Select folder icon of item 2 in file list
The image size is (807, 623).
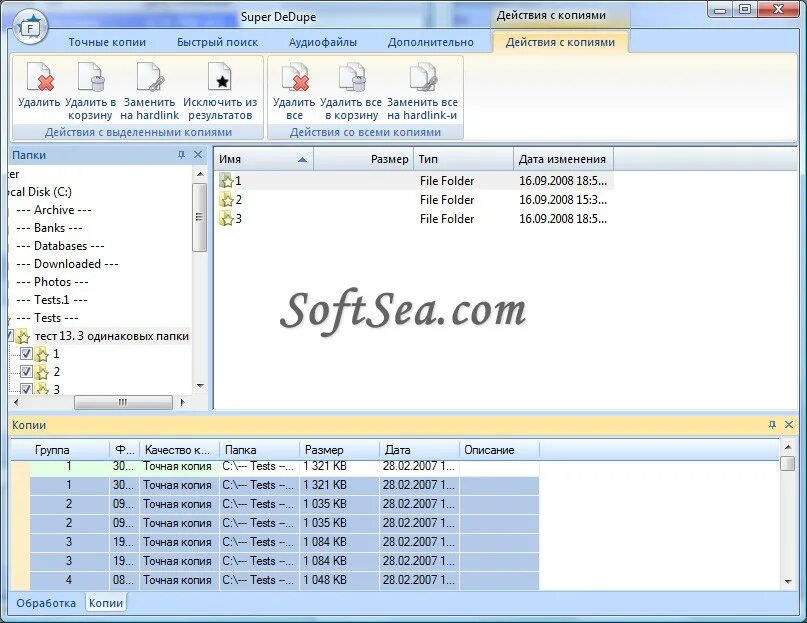[x=226, y=199]
